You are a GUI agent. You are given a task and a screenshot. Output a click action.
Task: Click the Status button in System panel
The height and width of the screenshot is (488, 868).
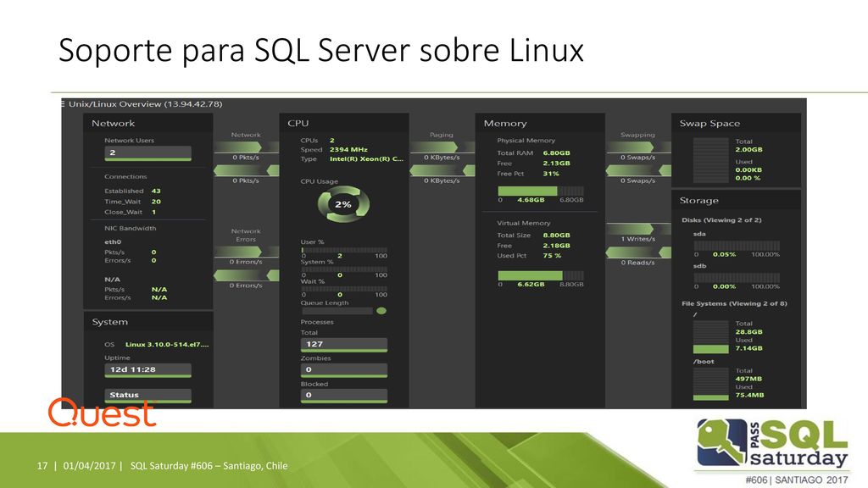click(x=147, y=395)
